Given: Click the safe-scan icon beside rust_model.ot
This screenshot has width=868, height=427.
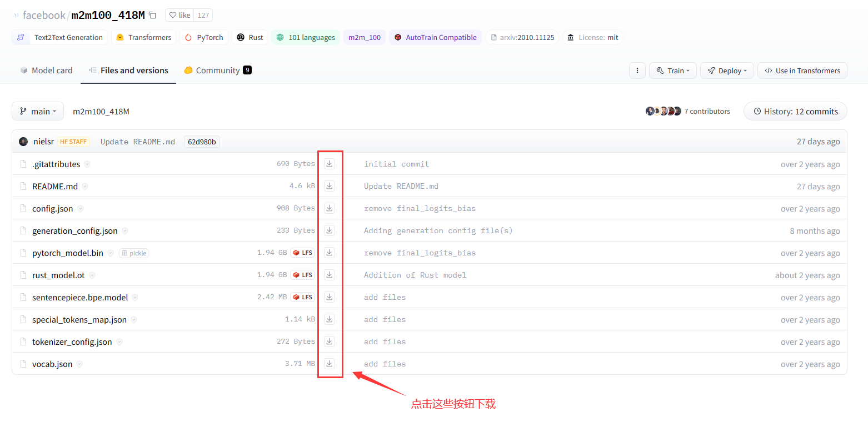Looking at the screenshot, I should tap(92, 275).
